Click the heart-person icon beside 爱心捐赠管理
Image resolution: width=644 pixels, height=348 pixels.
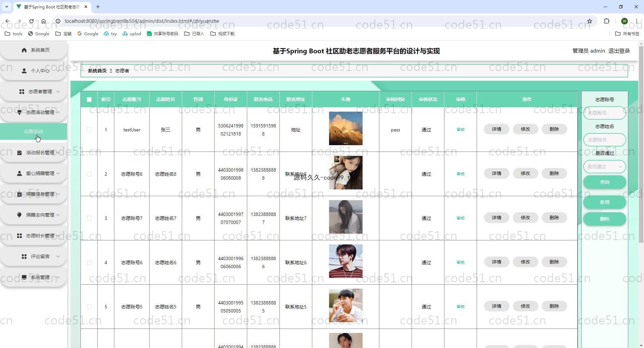point(19,173)
